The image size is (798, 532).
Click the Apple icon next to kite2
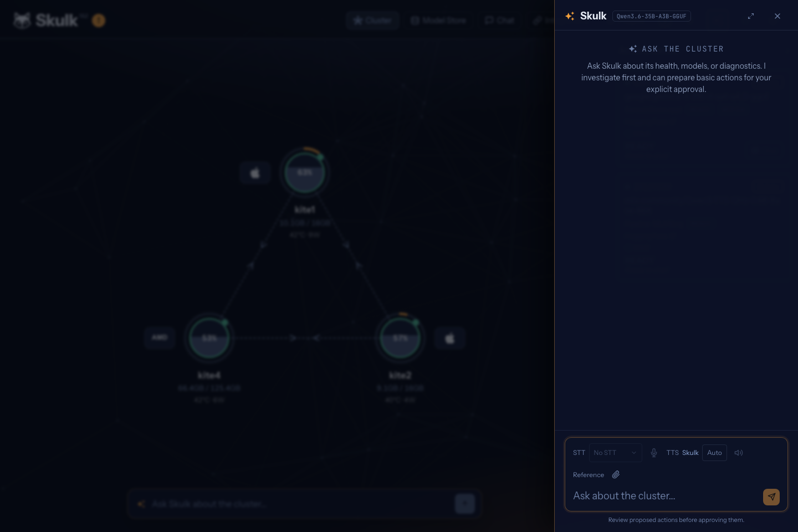[x=449, y=338]
